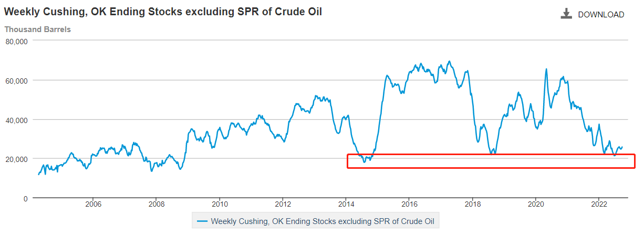Select the 2020 x-axis year label

point(536,204)
